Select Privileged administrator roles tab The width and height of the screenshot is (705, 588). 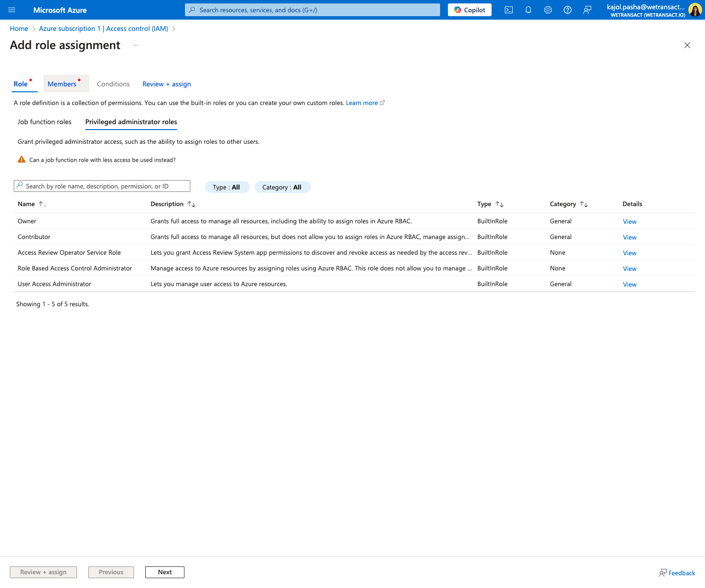(x=131, y=122)
